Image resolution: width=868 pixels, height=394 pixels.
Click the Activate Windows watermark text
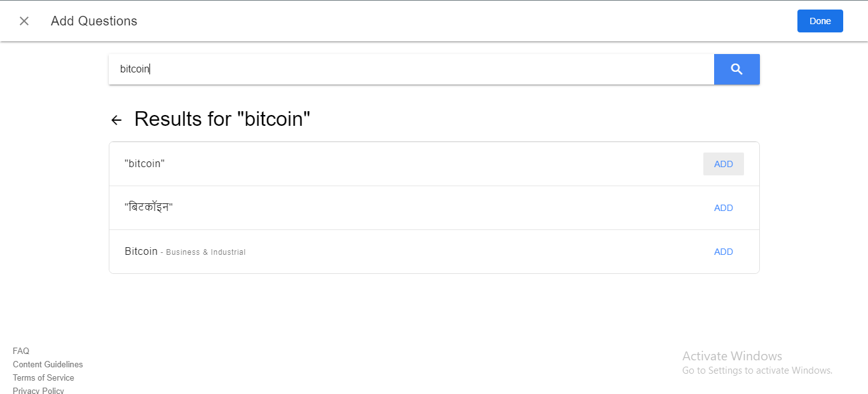coord(732,356)
